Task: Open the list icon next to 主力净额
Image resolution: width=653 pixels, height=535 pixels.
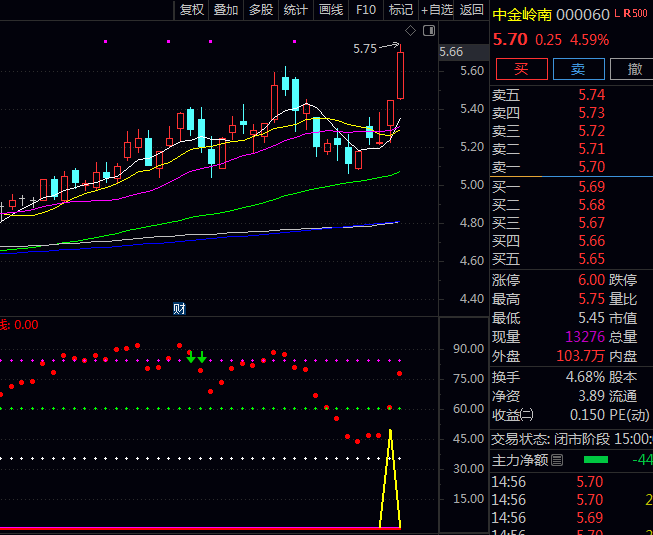Action: tap(558, 460)
